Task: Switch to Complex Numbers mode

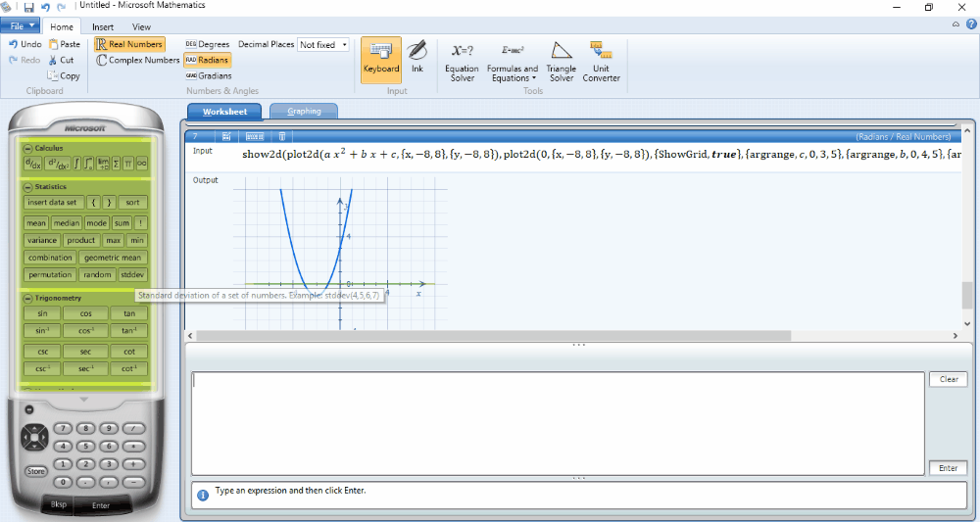Action: pyautogui.click(x=137, y=60)
